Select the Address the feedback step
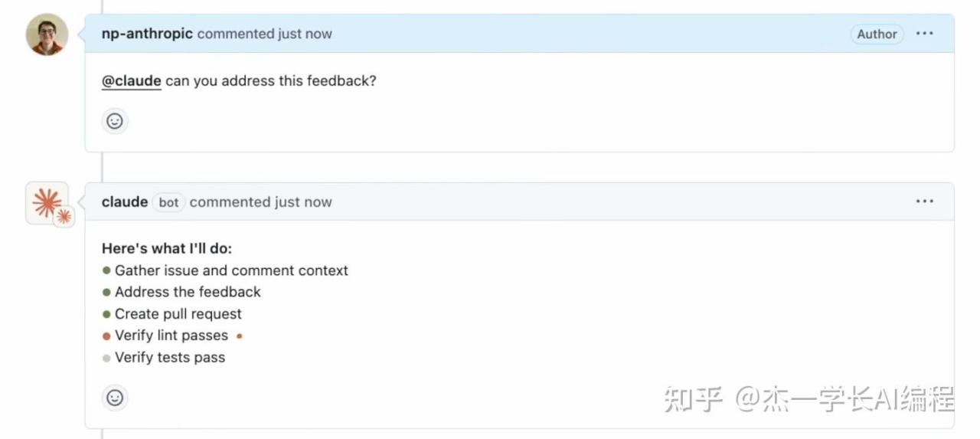The height and width of the screenshot is (439, 980). tap(188, 292)
